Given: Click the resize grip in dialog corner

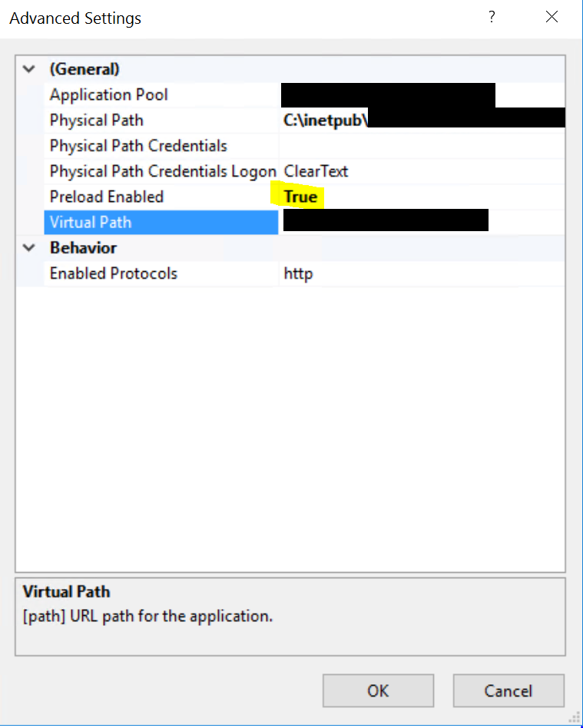Looking at the screenshot, I should tap(575, 717).
